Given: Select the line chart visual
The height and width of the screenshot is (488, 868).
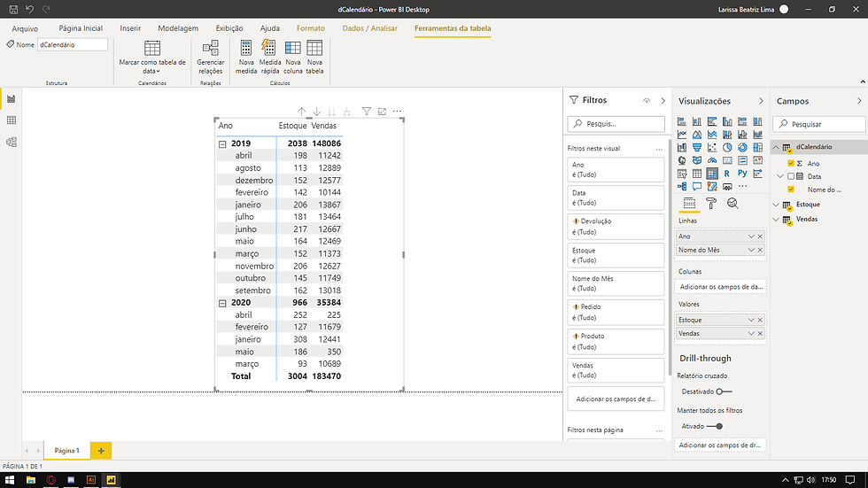Looking at the screenshot, I should [682, 135].
